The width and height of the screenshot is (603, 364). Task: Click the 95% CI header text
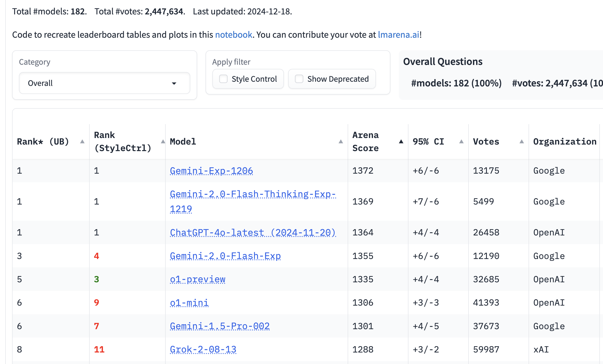[x=428, y=142]
